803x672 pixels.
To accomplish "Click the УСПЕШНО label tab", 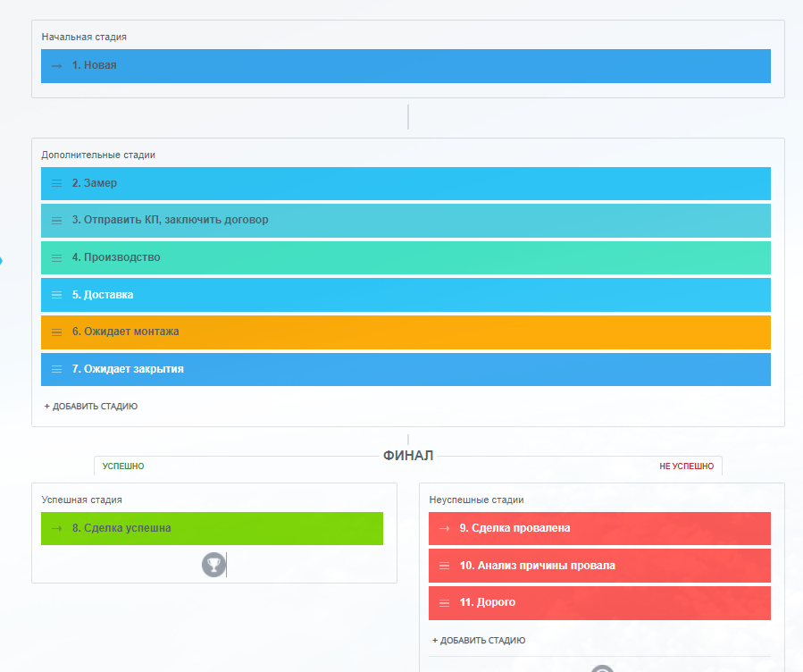I will [123, 466].
